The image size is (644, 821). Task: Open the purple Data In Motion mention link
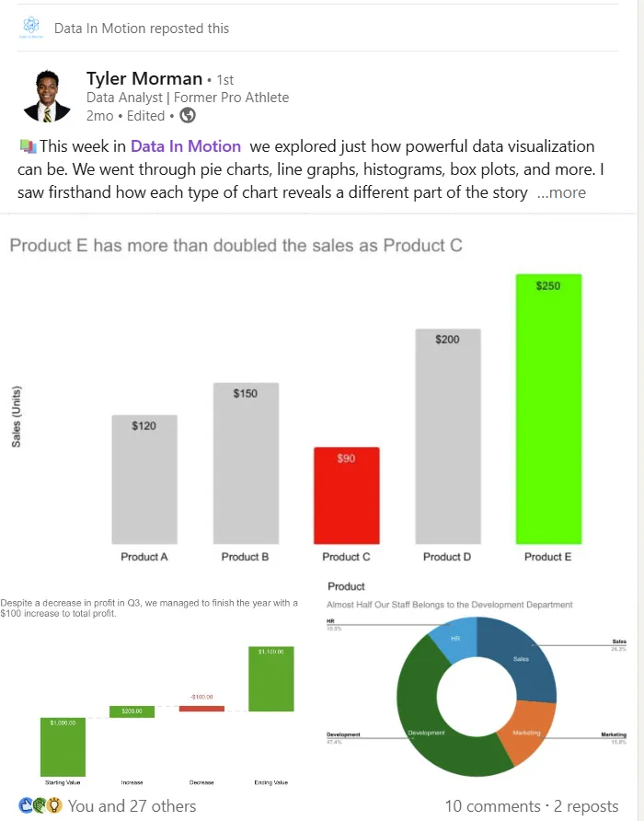185,146
